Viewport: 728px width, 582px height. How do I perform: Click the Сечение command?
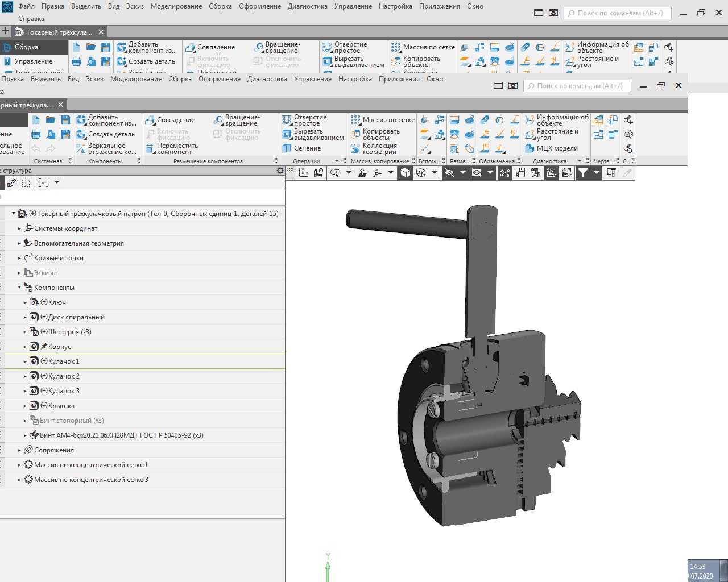pos(302,148)
